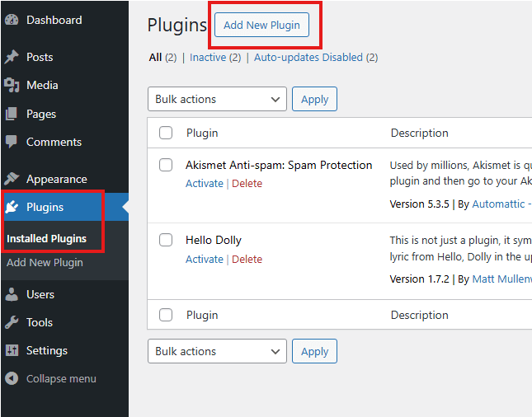Click the bottom Apply button
Image resolution: width=532 pixels, height=417 pixels.
pyautogui.click(x=314, y=351)
